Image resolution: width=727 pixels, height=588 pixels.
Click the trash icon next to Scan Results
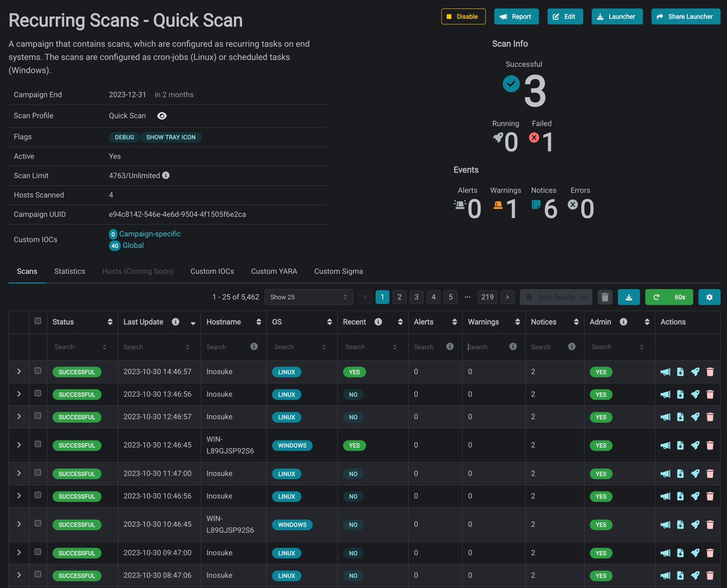605,297
